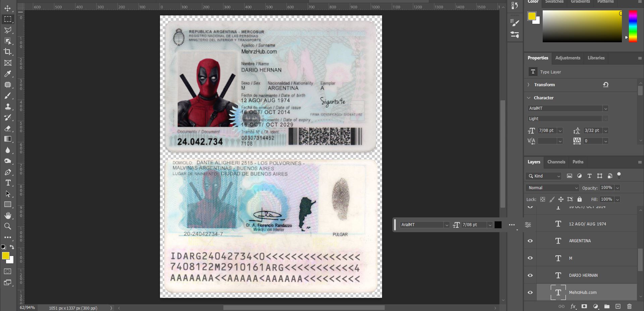644x311 pixels.
Task: Expand the Transform section
Action: pyautogui.click(x=529, y=85)
